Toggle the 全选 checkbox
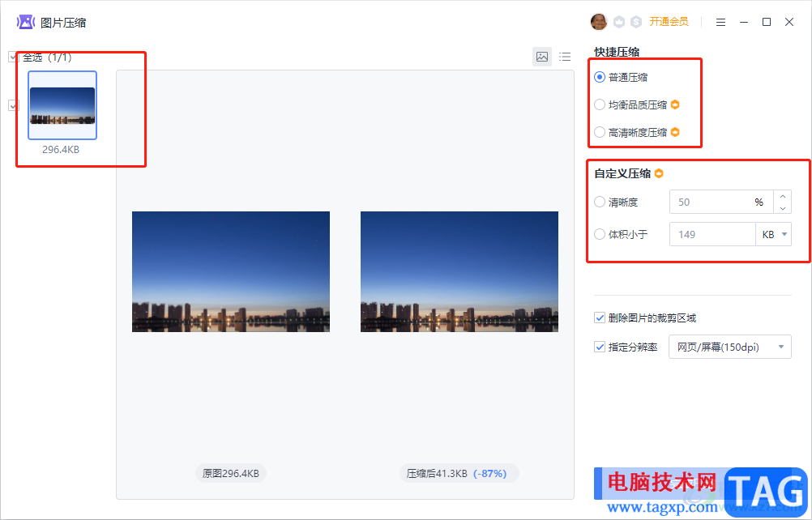 coord(14,57)
